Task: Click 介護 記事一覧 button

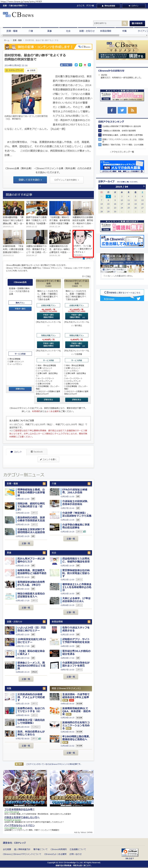Action: 71,539
